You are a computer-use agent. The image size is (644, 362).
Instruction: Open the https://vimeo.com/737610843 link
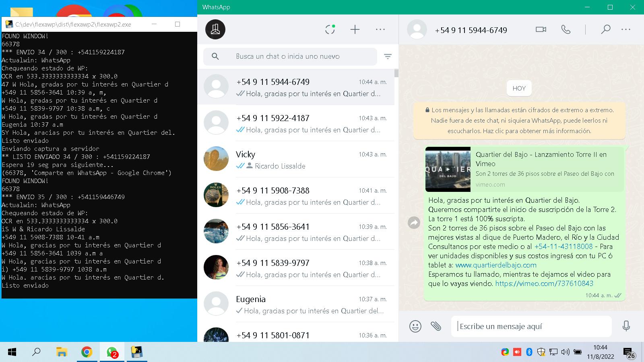pyautogui.click(x=544, y=284)
